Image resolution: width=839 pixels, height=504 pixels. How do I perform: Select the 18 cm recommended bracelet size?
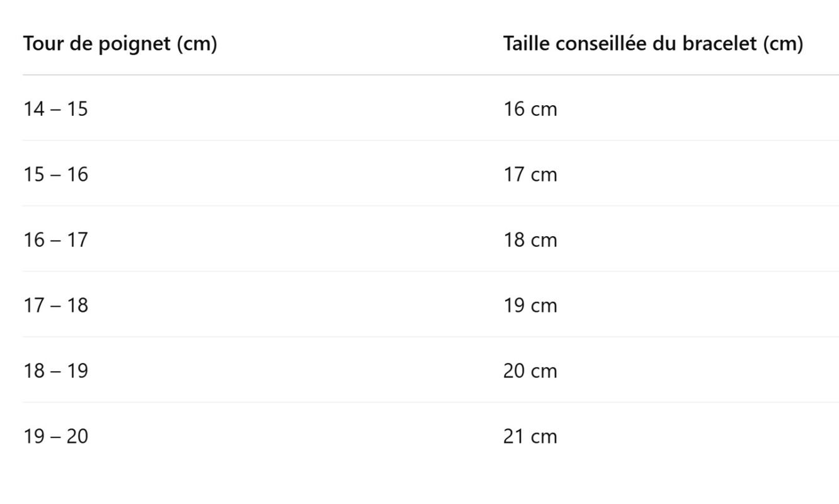pos(530,240)
